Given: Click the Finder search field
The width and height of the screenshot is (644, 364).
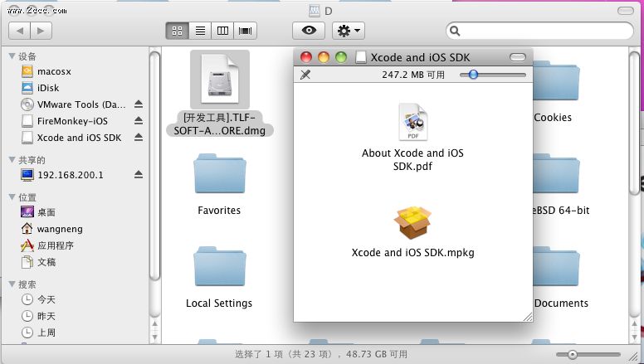Looking at the screenshot, I should pyautogui.click(x=539, y=31).
